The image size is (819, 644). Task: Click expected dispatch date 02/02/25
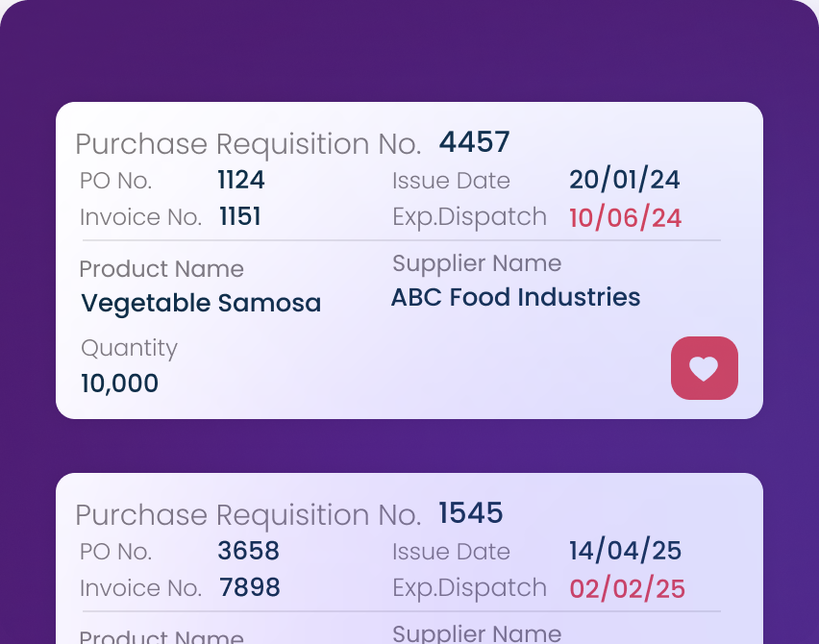[627, 588]
